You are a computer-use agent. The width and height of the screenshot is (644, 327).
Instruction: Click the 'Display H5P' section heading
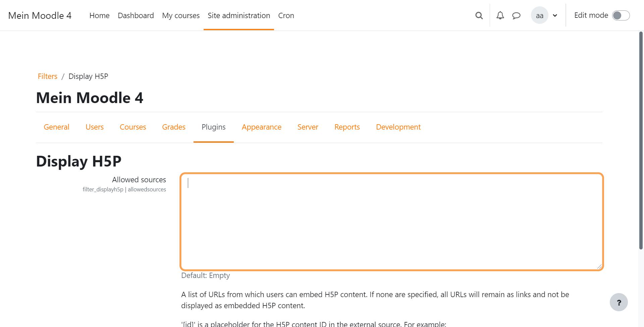point(79,161)
